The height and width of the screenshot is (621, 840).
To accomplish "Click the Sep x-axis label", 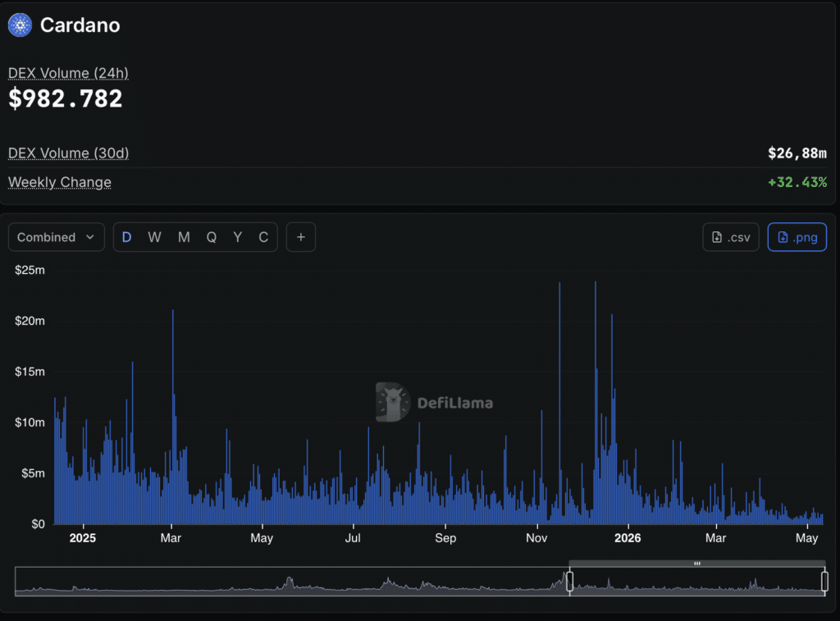I will (445, 538).
